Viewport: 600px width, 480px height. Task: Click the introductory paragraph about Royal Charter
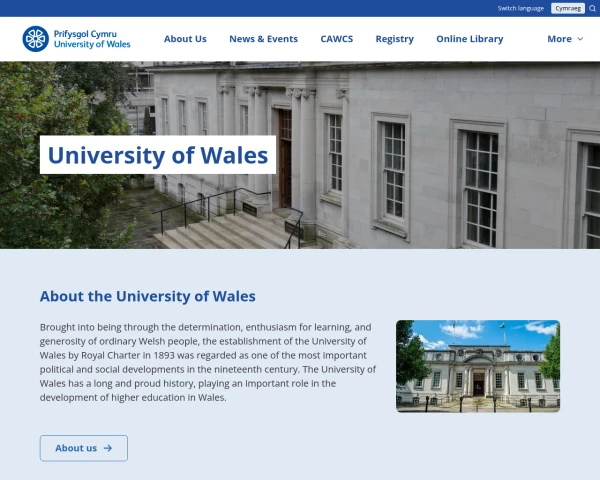click(208, 362)
